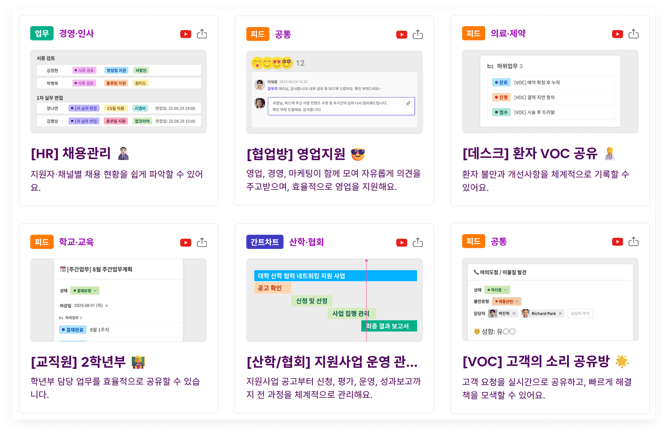Open YouTube video for 데스크 환자 VOC card
The height and width of the screenshot is (434, 668).
click(617, 34)
